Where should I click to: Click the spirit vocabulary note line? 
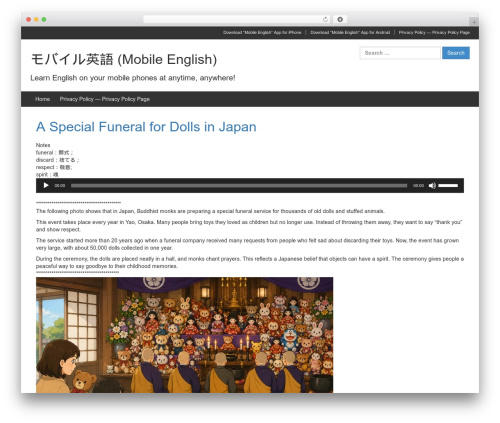(x=47, y=175)
